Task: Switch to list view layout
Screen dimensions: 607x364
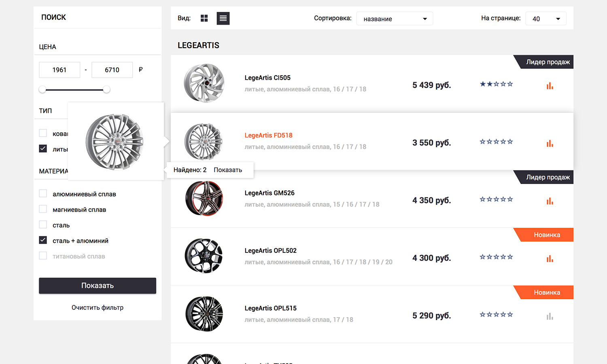Action: click(x=223, y=18)
